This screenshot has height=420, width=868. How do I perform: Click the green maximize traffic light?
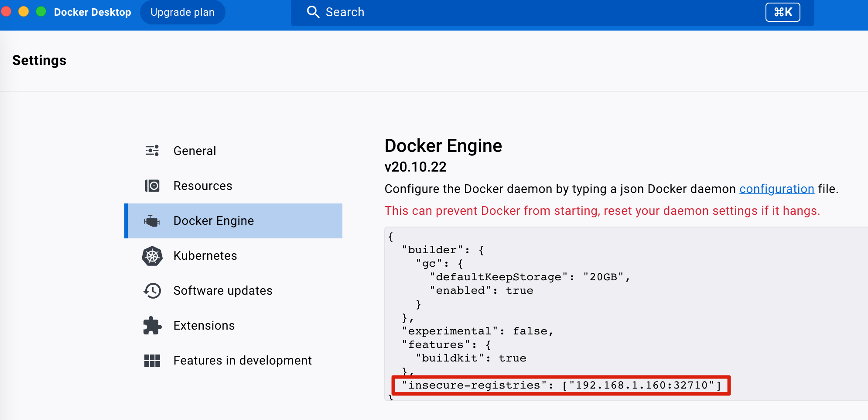[x=41, y=12]
